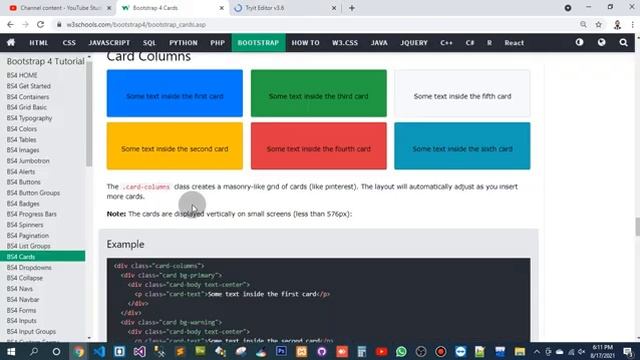Image resolution: width=640 pixels, height=360 pixels.
Task: Switch to Tryit Editor v3.6 tab
Action: click(x=284, y=8)
